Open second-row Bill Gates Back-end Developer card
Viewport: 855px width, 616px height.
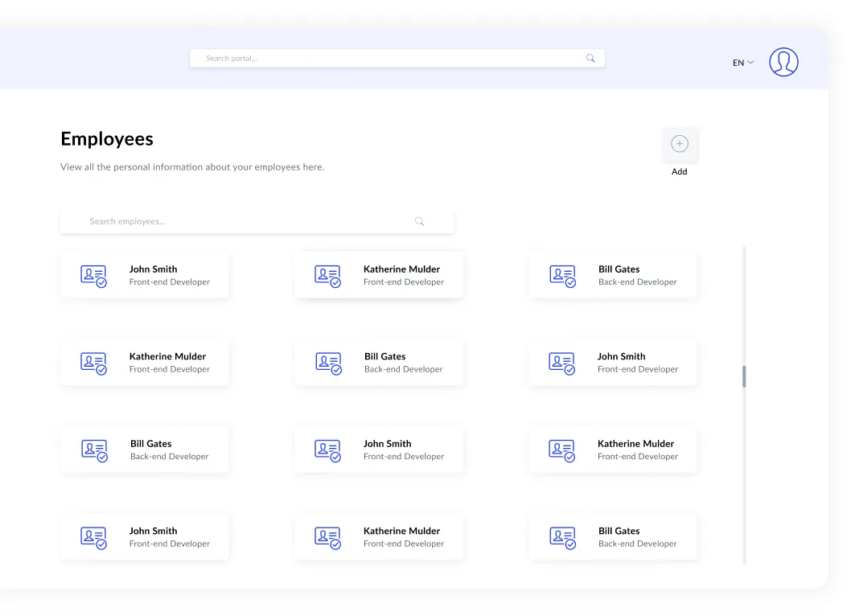point(378,363)
